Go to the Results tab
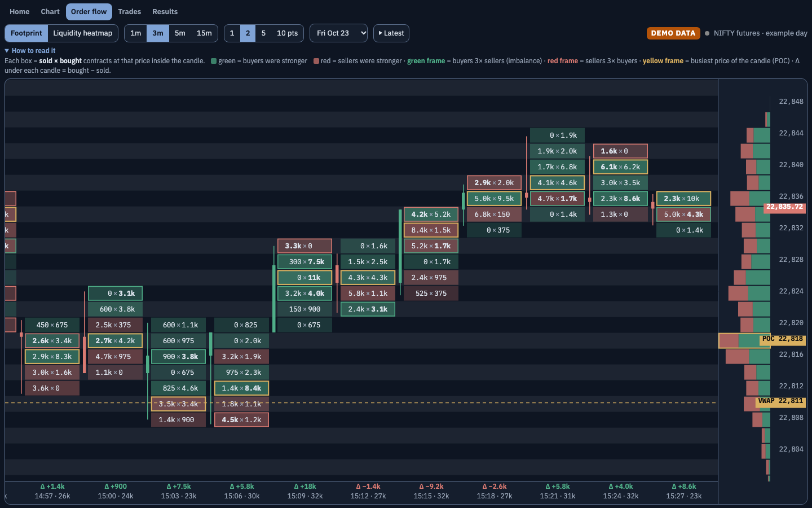Screen dimensions: 812x508 point(165,12)
